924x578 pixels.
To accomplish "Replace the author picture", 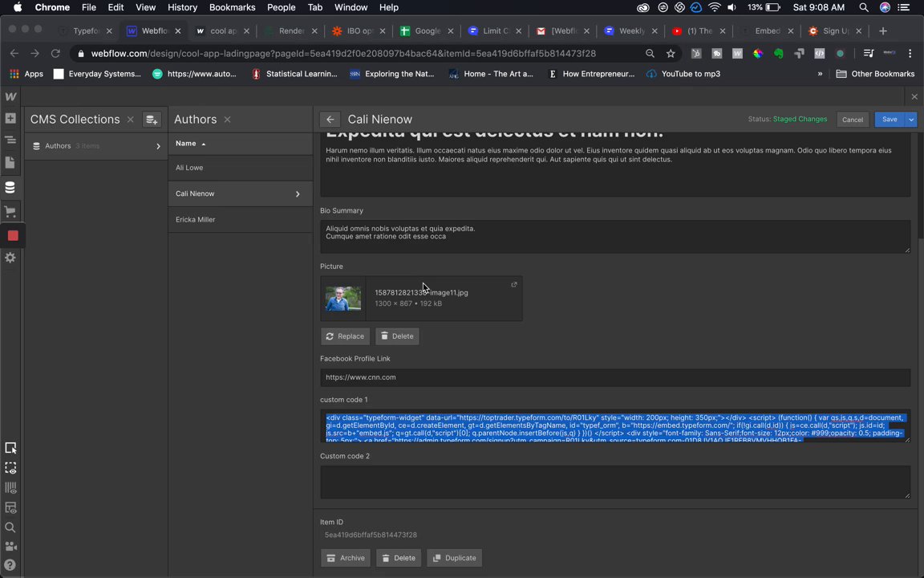I will (345, 336).
